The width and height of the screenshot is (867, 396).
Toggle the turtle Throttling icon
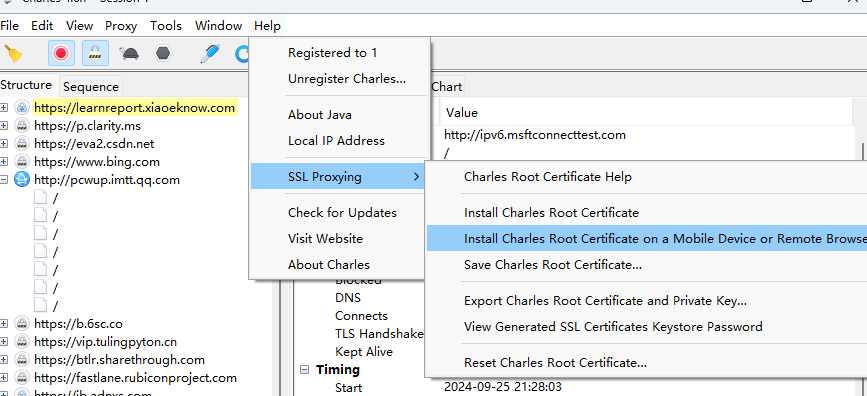tap(129, 54)
